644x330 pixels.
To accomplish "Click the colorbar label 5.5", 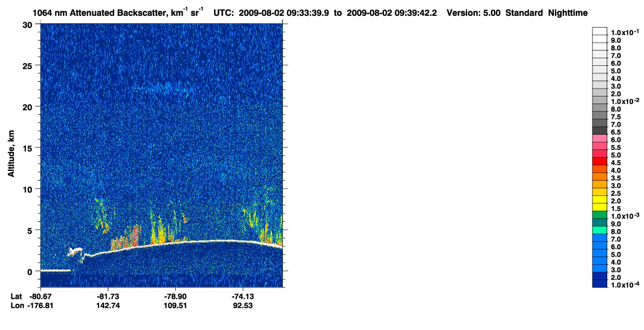I will click(616, 147).
